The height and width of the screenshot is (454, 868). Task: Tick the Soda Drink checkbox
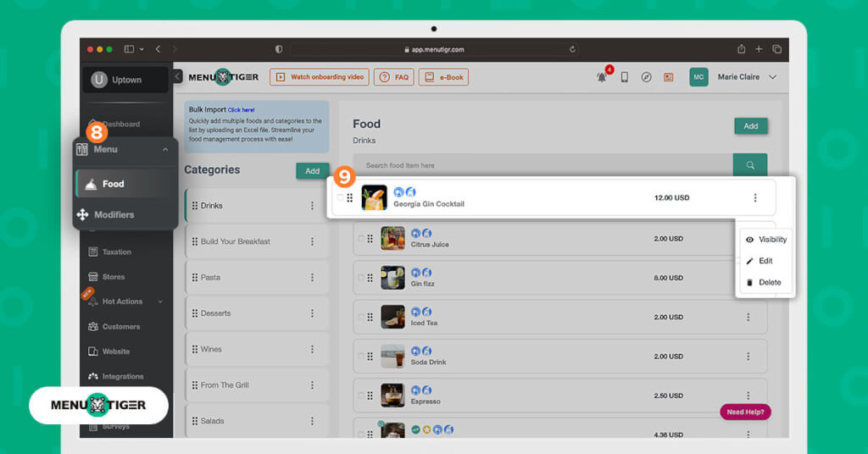(361, 357)
